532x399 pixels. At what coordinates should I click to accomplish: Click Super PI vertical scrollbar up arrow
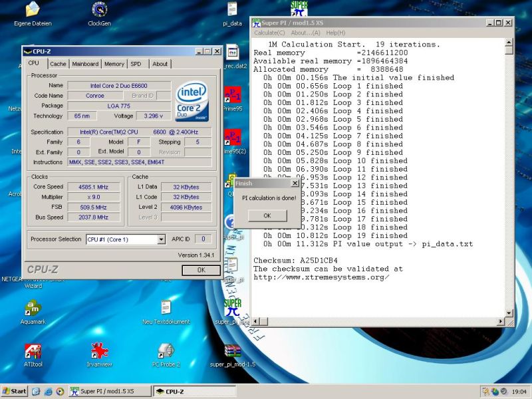pyautogui.click(x=509, y=43)
